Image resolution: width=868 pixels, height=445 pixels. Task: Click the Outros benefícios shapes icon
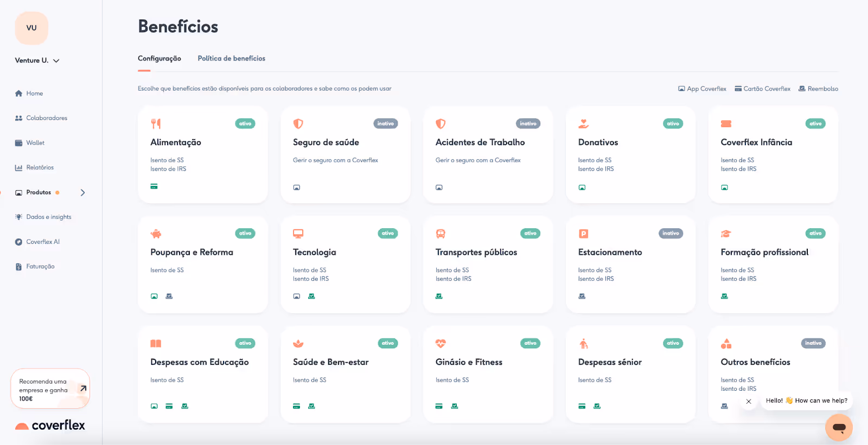(726, 344)
